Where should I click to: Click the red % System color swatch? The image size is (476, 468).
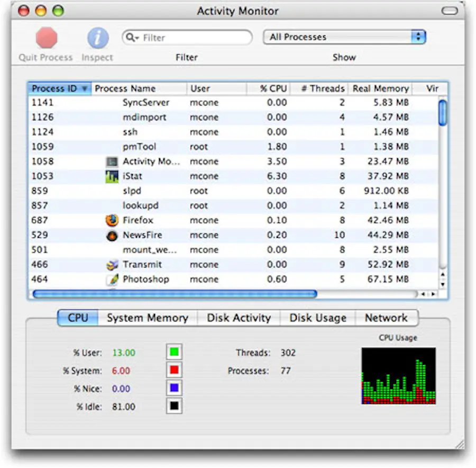coord(174,370)
